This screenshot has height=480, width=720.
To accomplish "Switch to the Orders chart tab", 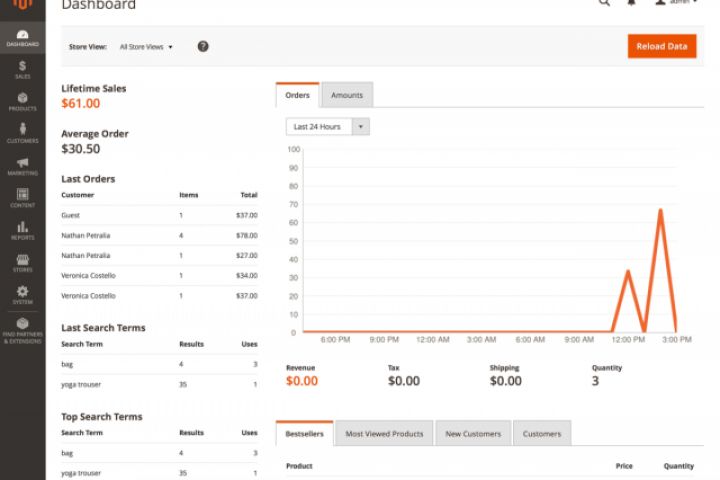I will 297,96.
